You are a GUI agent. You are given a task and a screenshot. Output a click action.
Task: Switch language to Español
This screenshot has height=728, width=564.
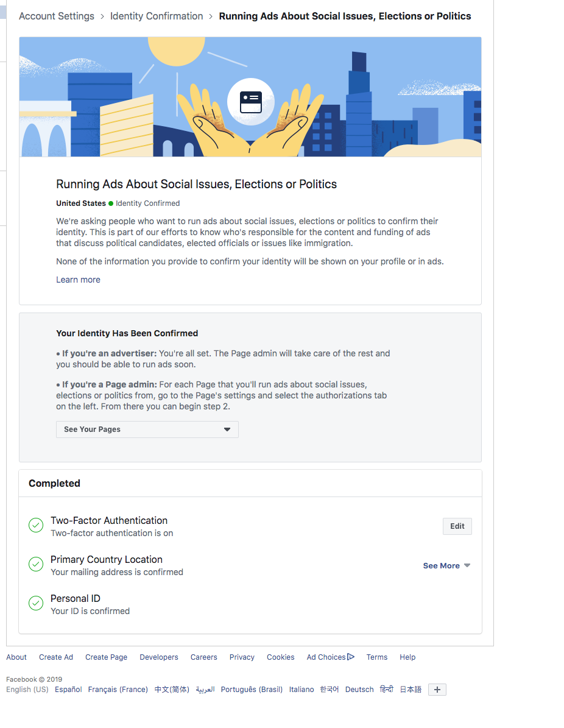(68, 690)
